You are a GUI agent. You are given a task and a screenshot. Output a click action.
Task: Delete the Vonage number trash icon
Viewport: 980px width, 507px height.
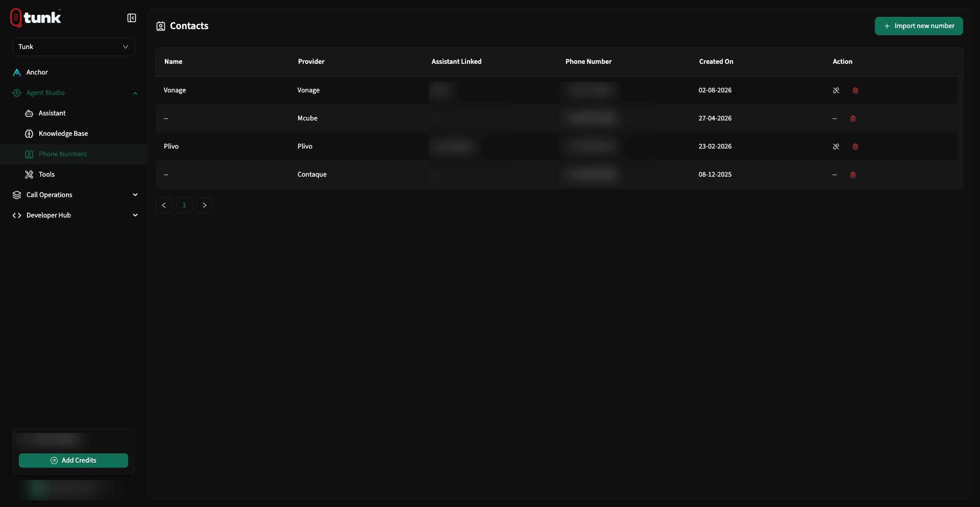[855, 90]
